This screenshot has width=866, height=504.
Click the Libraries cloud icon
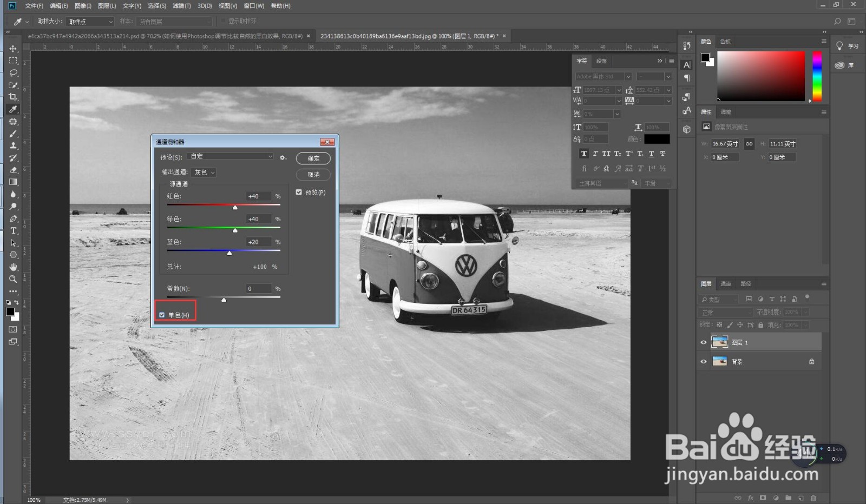click(839, 65)
